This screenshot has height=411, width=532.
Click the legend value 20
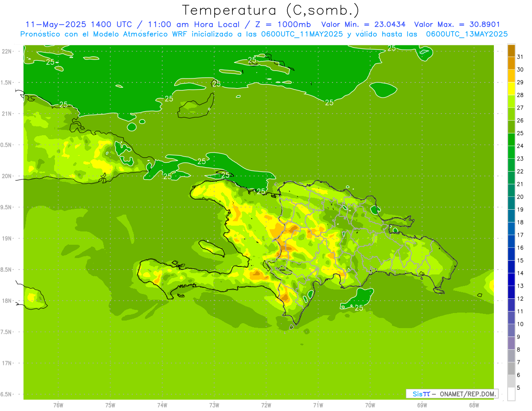[x=520, y=197]
